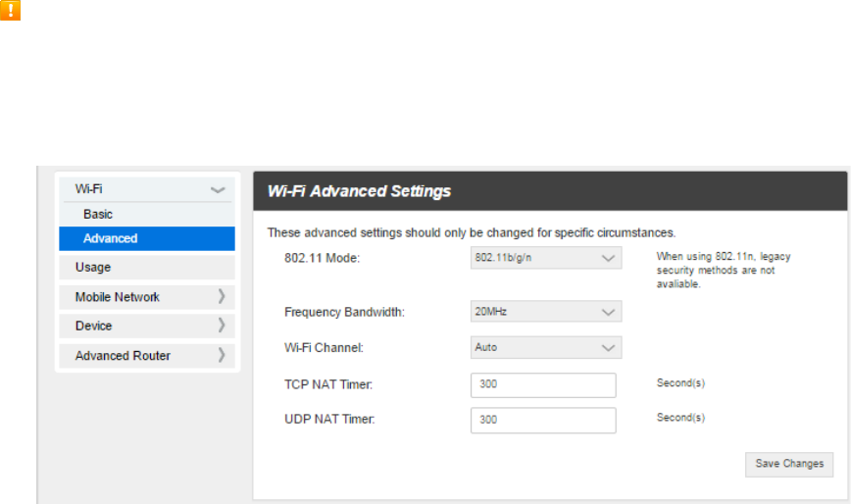Screen dimensions: 851x504
Task: Open the Wi-Fi Channel dropdown
Action: click(546, 347)
